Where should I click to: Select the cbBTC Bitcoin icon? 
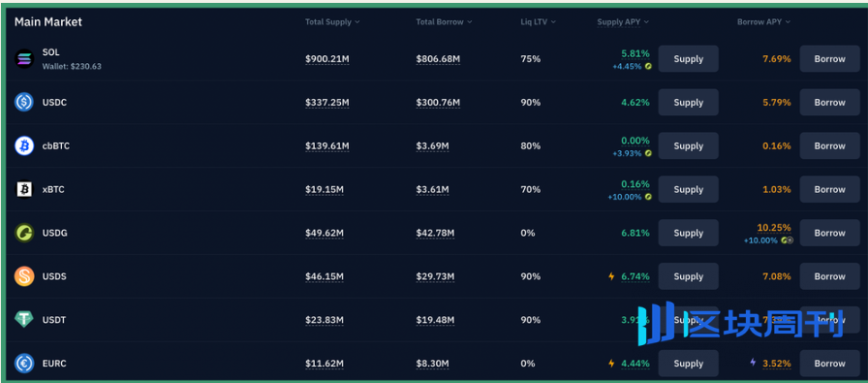(24, 145)
